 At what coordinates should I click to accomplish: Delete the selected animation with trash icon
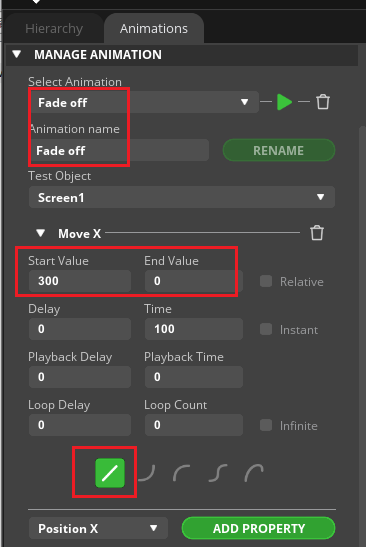tap(323, 102)
